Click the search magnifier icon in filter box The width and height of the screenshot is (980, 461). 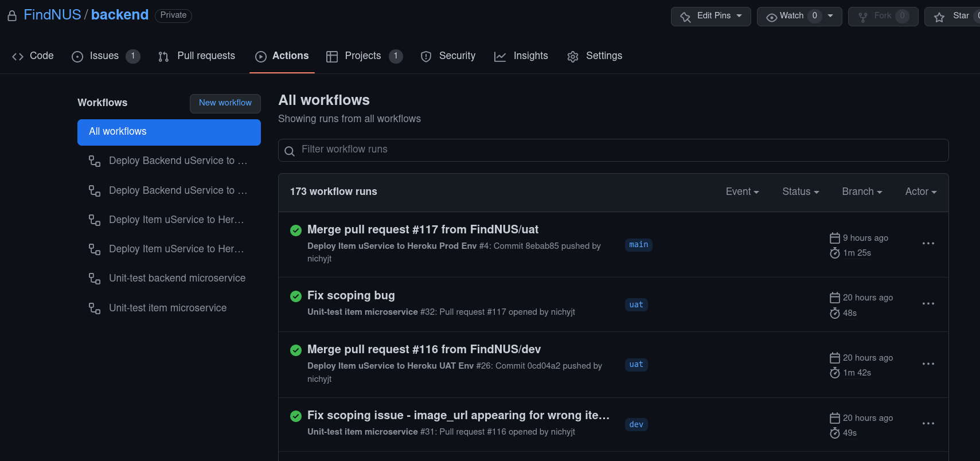[x=290, y=151]
